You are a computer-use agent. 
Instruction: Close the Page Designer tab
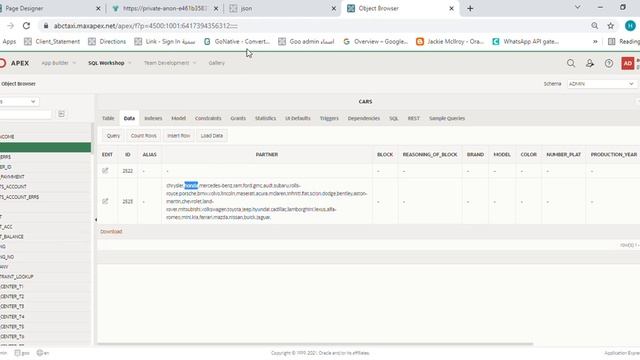click(x=98, y=8)
